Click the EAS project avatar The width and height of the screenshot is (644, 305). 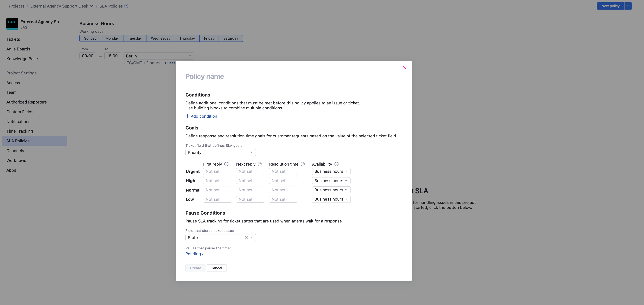[x=12, y=24]
